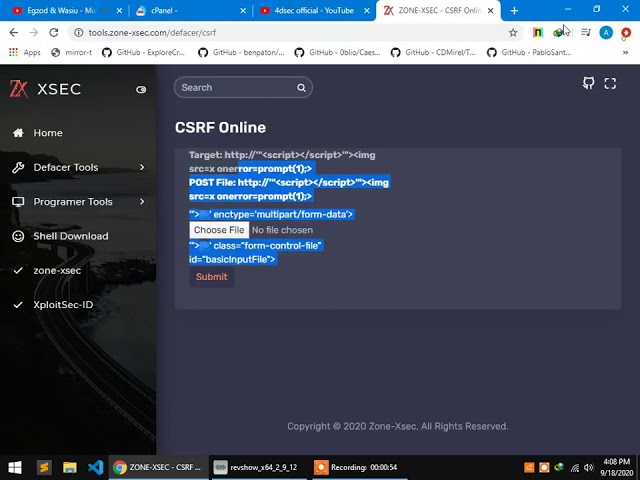Click the Defacer Tools wrench icon
This screenshot has height=480, width=640.
18,167
